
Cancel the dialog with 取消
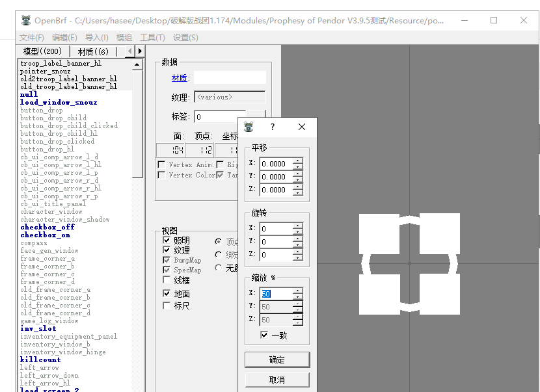pos(277,380)
